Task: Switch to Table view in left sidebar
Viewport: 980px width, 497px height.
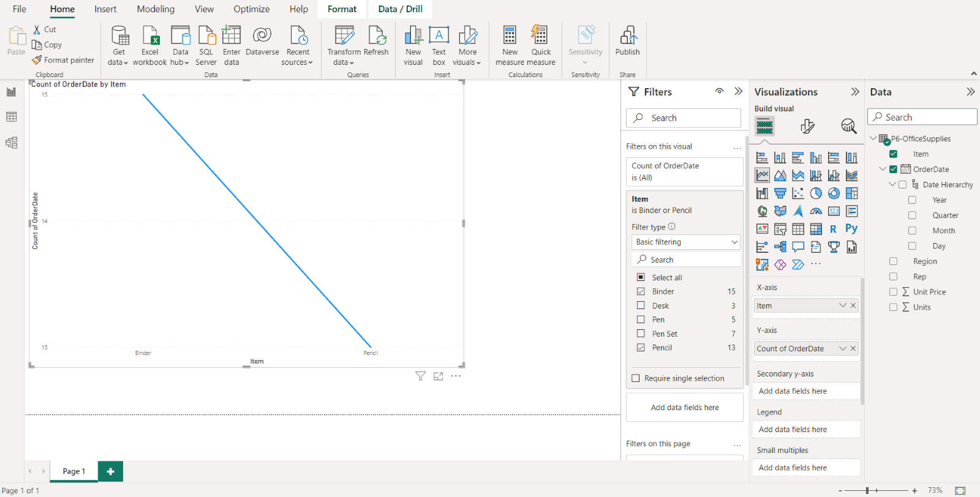Action: pos(11,117)
